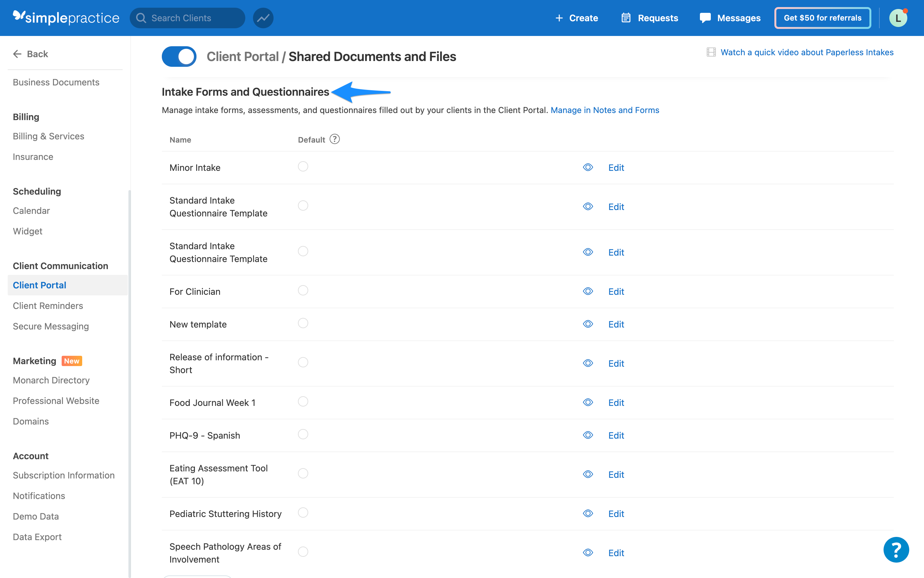Image resolution: width=924 pixels, height=578 pixels.
Task: Open Calendar settings
Action: tap(31, 211)
